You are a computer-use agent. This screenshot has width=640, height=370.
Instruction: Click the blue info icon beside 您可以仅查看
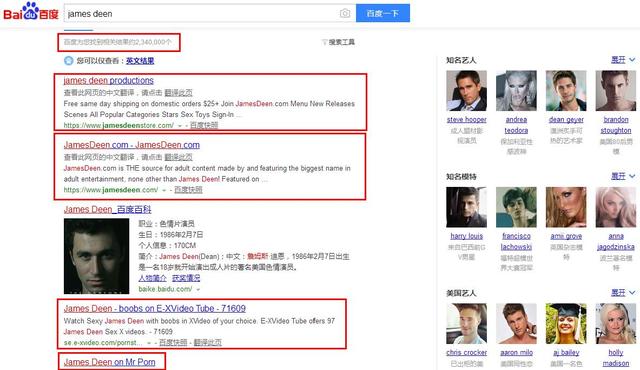tap(68, 61)
